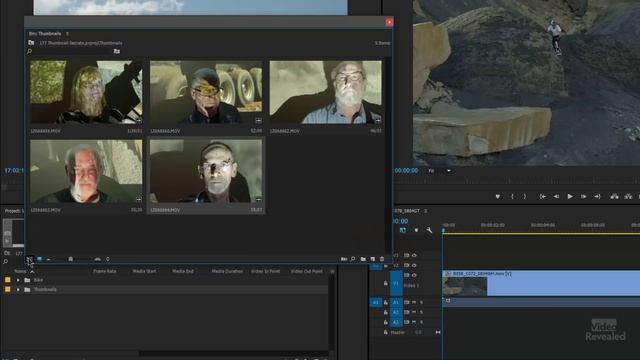640x360 pixels.
Task: Toggle V2 track output eye
Action: pyautogui.click(x=414, y=265)
